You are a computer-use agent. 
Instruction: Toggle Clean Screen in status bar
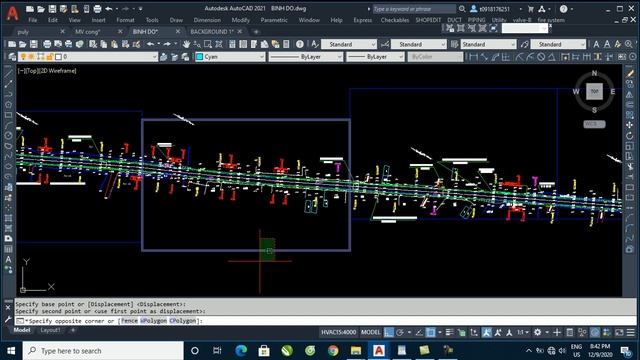point(619,332)
